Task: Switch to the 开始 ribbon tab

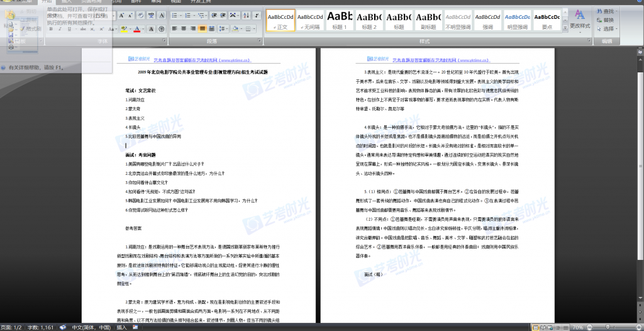Action: (x=45, y=2)
